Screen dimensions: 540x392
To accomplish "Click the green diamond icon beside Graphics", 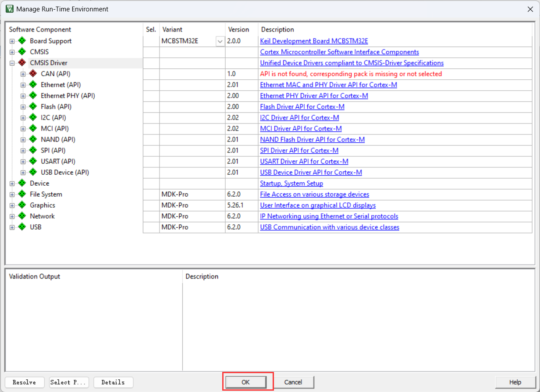I will click(x=22, y=205).
